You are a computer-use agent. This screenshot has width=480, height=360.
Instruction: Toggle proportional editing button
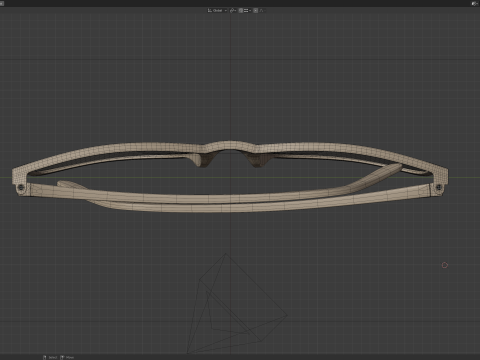point(256,10)
